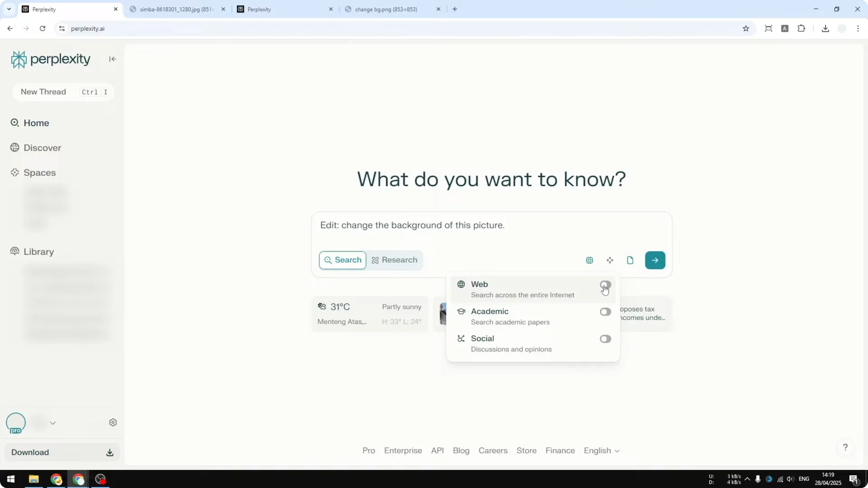Enable the Social source toggle

coord(605,339)
